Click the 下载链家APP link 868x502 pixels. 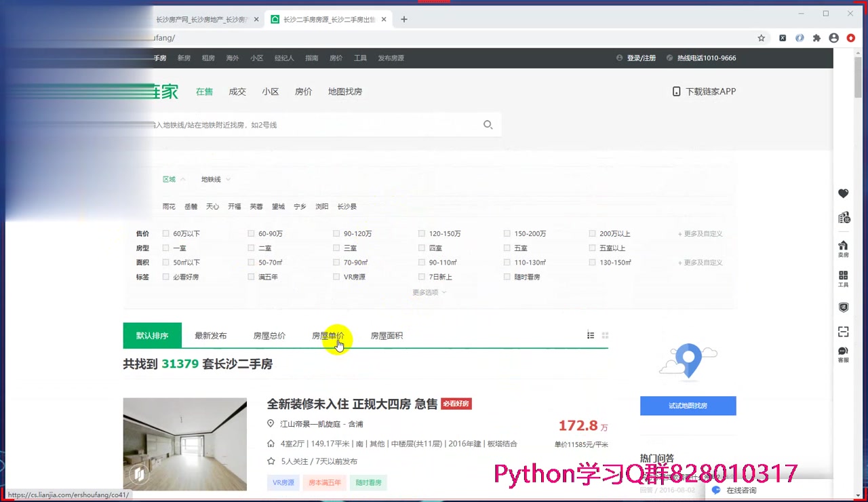711,92
